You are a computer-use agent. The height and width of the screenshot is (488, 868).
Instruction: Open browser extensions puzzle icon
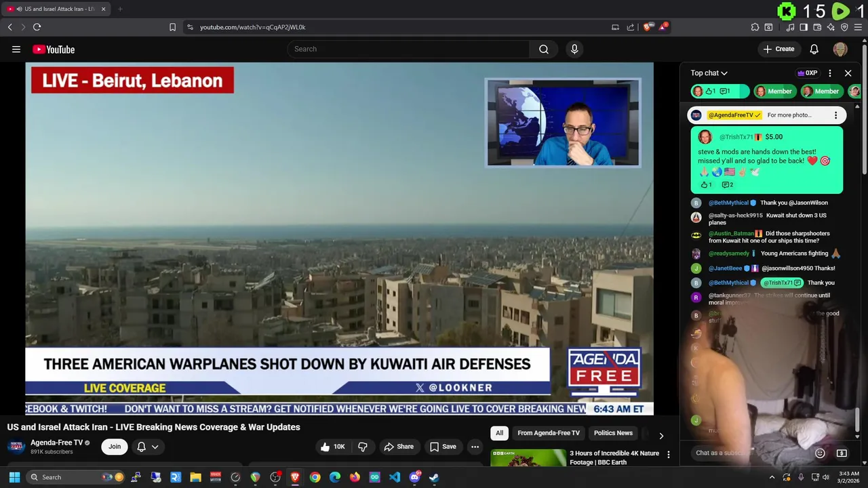pyautogui.click(x=755, y=27)
